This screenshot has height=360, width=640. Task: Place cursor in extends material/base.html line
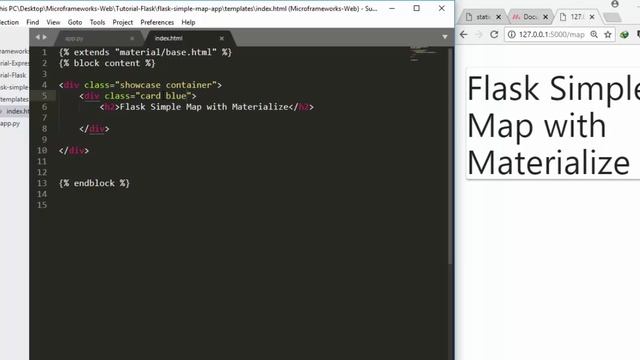[145, 52]
